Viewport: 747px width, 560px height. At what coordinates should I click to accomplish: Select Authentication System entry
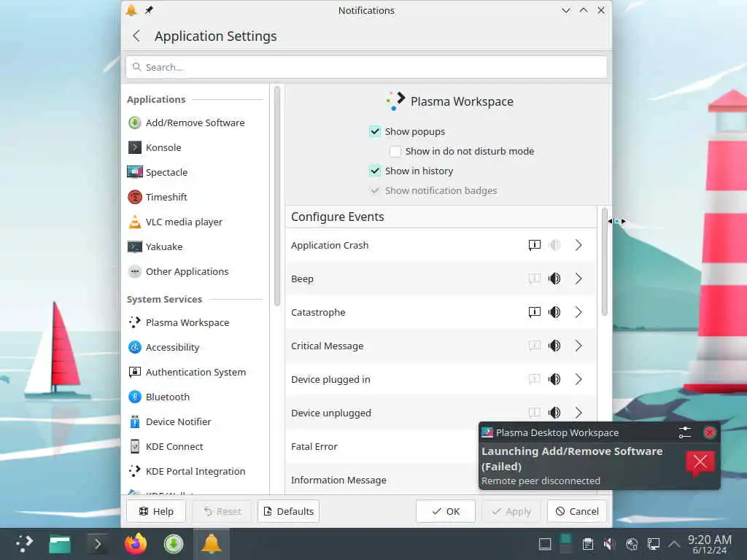(x=195, y=372)
